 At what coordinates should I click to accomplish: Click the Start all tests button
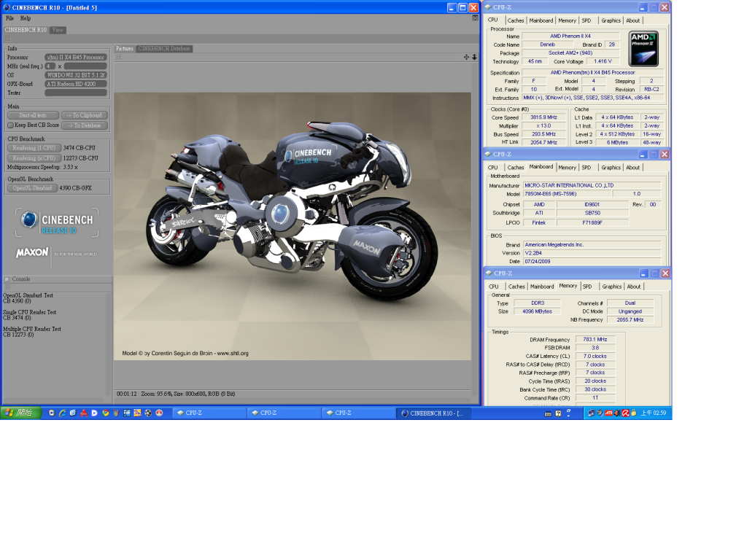click(34, 115)
